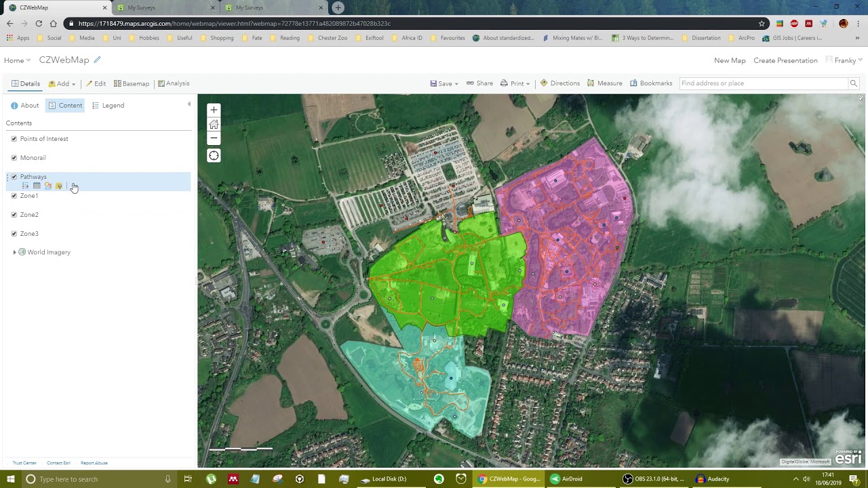
Task: Open Directions tool
Action: (x=559, y=83)
